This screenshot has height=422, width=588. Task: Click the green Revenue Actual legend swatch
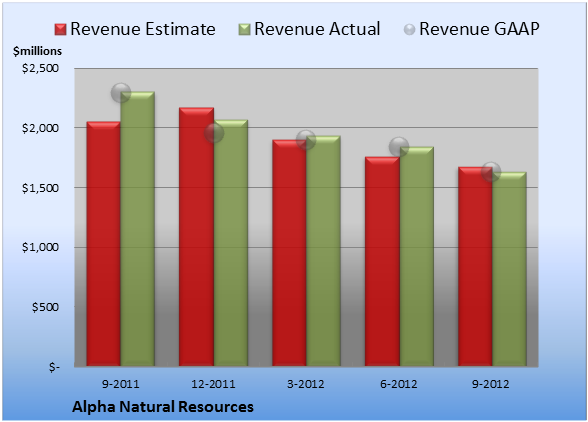[x=244, y=30]
